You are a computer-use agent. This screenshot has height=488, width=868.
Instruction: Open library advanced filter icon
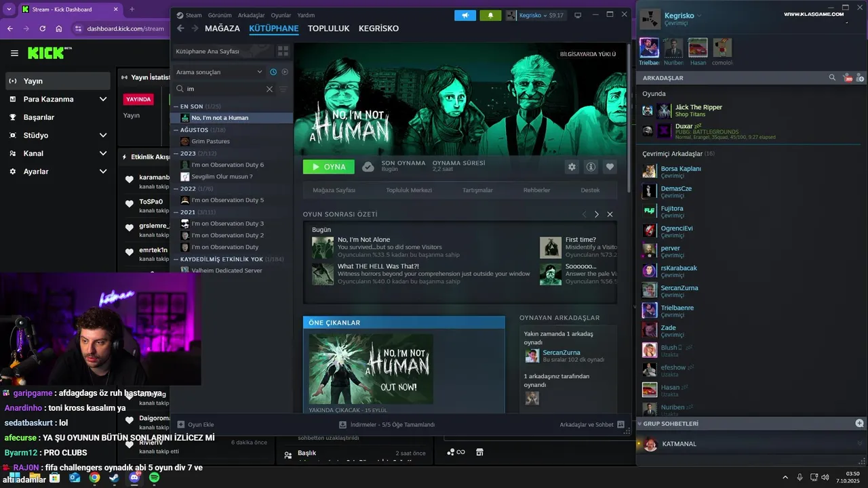(x=283, y=89)
